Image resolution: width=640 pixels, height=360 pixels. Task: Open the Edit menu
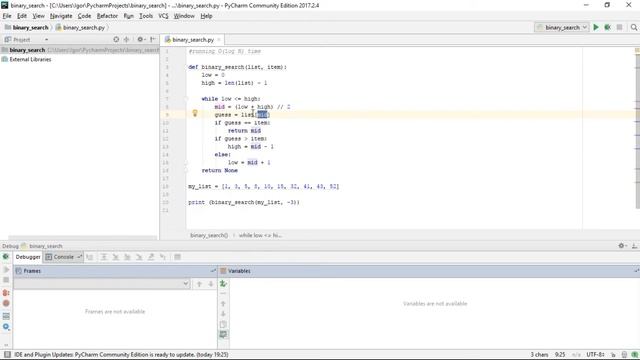pyautogui.click(x=22, y=16)
